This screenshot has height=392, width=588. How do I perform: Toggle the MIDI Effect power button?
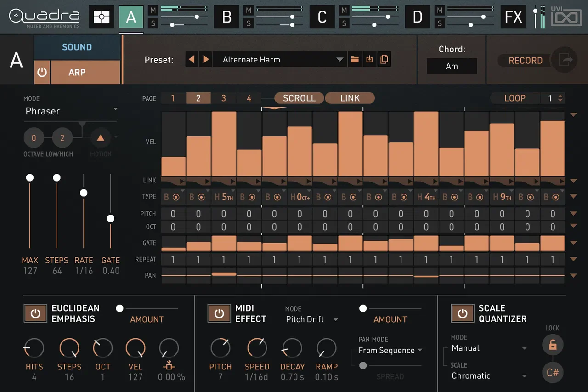tap(219, 314)
